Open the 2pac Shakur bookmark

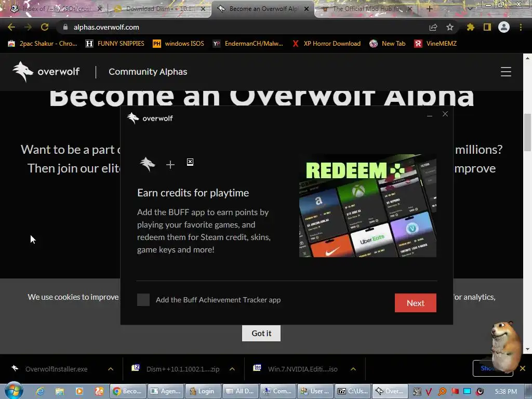[43, 44]
